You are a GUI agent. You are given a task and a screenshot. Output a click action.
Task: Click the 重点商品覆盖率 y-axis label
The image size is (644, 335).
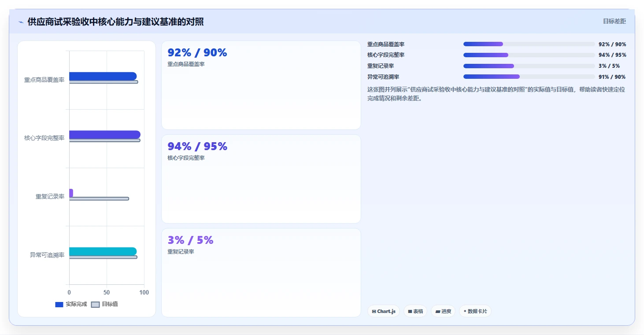(x=44, y=80)
